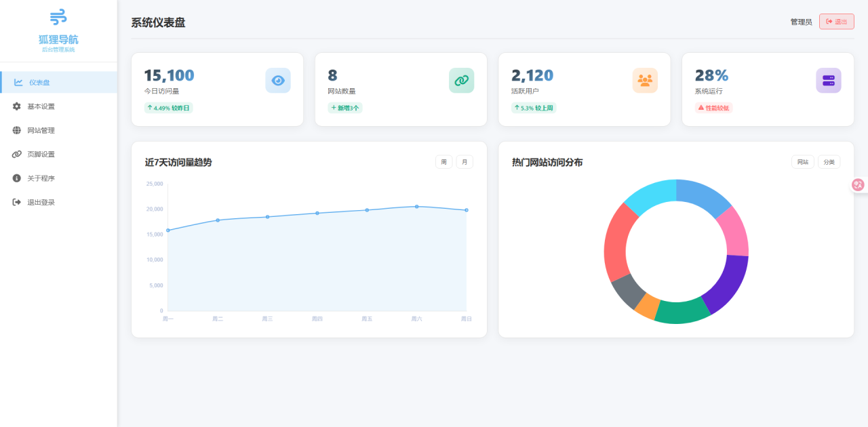
Task: Click the chain-link icon on 网站数量 card
Action: (x=462, y=80)
